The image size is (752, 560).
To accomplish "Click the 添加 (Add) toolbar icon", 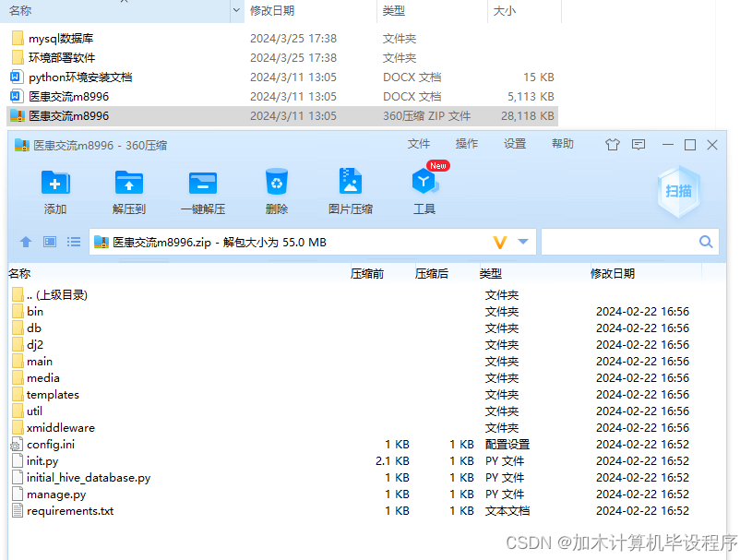I will 55,183.
